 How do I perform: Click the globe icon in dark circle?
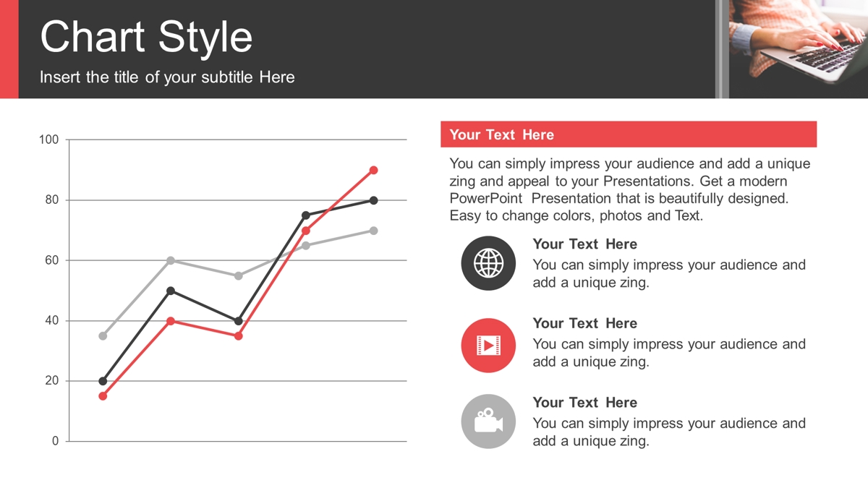[488, 263]
